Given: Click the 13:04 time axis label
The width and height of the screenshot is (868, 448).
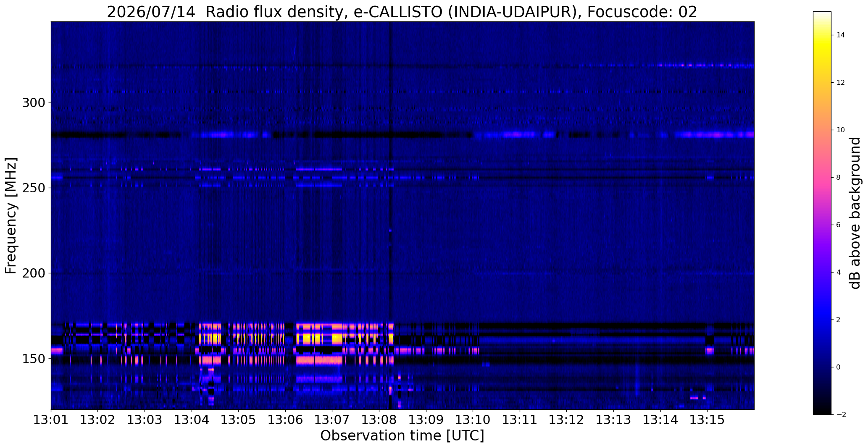Looking at the screenshot, I should tap(192, 419).
